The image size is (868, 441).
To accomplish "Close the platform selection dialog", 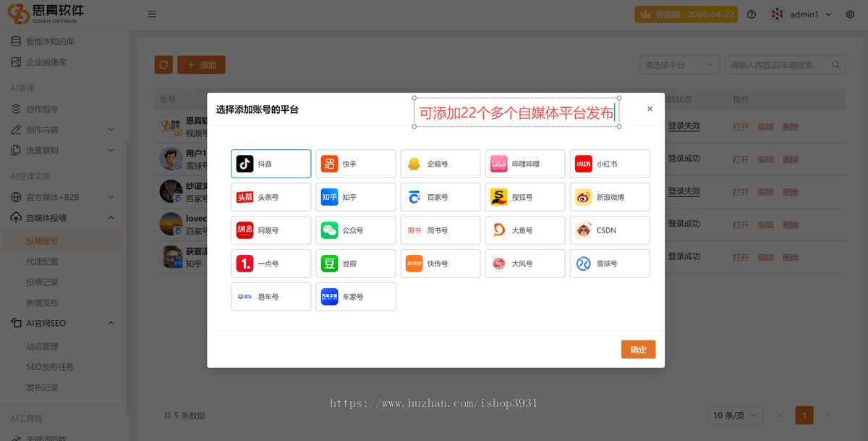I will 650,109.
